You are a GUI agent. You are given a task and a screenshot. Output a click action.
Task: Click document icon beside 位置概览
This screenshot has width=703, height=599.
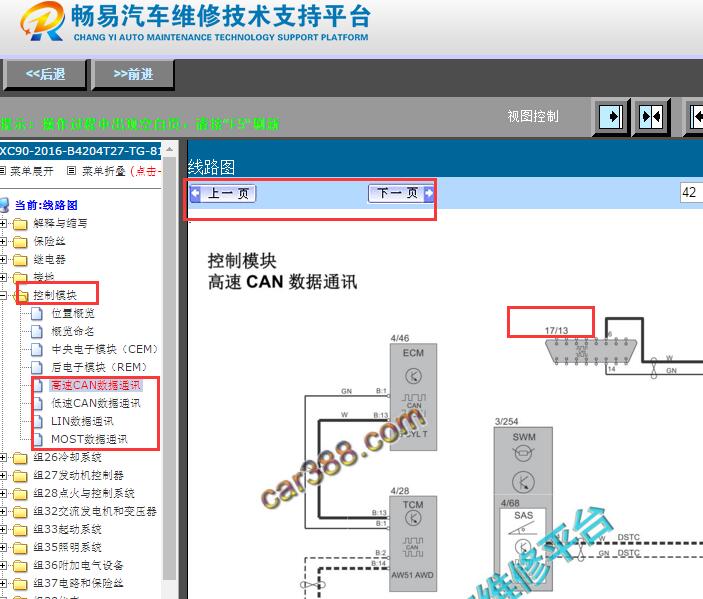pos(38,313)
